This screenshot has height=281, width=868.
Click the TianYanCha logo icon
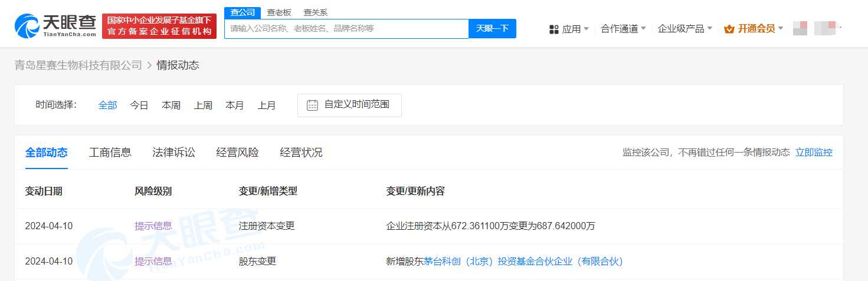(x=28, y=27)
